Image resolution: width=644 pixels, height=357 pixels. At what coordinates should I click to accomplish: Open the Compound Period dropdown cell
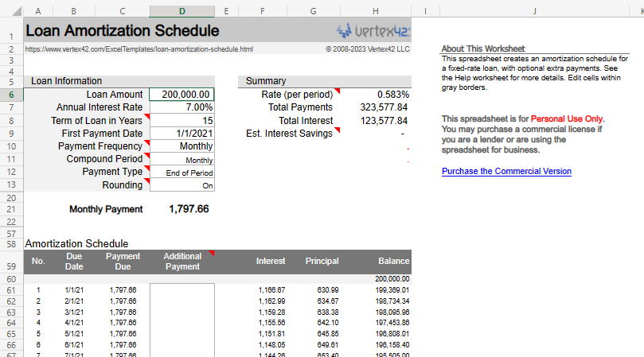tap(181, 159)
